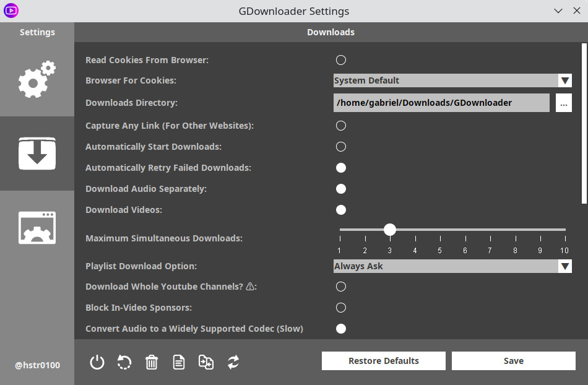Click the power/exit icon in bottom toolbar
The image size is (588, 385).
tap(97, 362)
